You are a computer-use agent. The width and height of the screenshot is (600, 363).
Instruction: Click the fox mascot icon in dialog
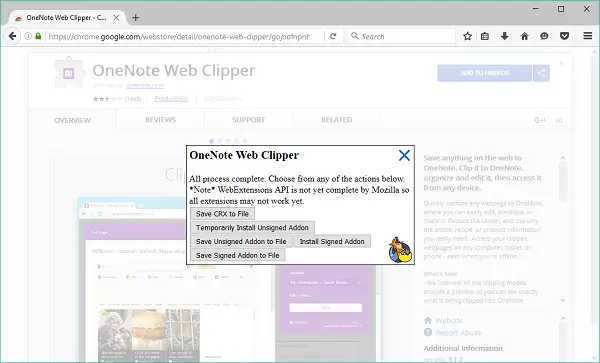[400, 250]
